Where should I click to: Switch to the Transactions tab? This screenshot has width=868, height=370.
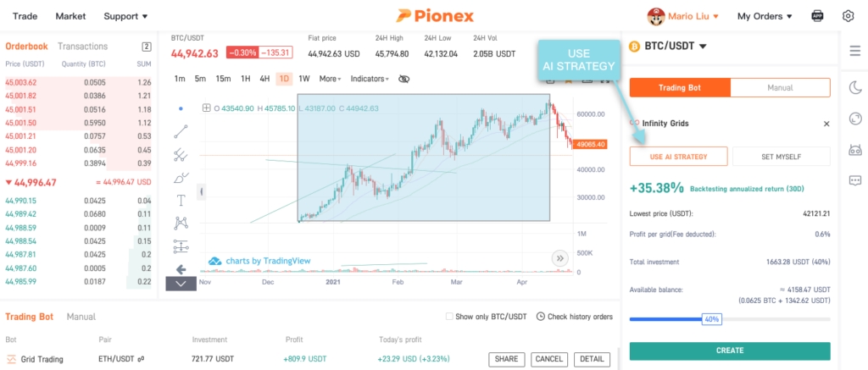point(83,47)
